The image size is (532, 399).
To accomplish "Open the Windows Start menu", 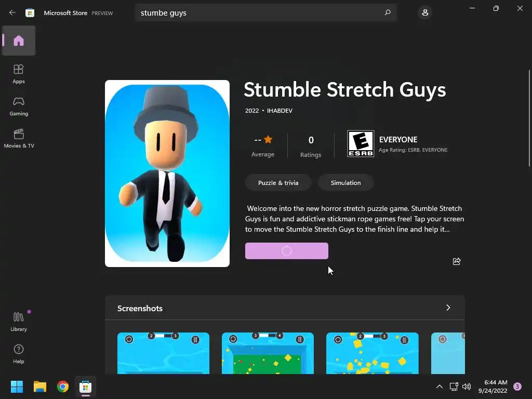I will pyautogui.click(x=17, y=387).
